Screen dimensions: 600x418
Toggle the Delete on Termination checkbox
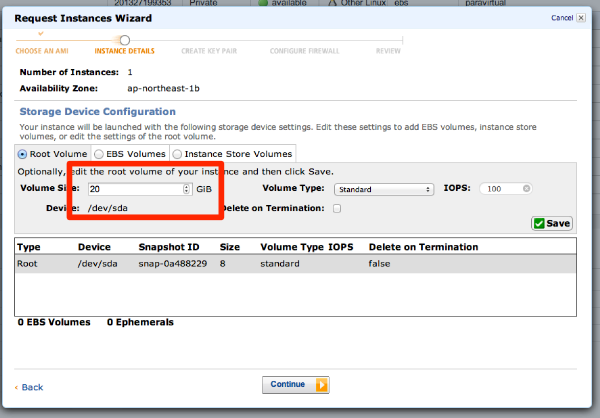(337, 209)
